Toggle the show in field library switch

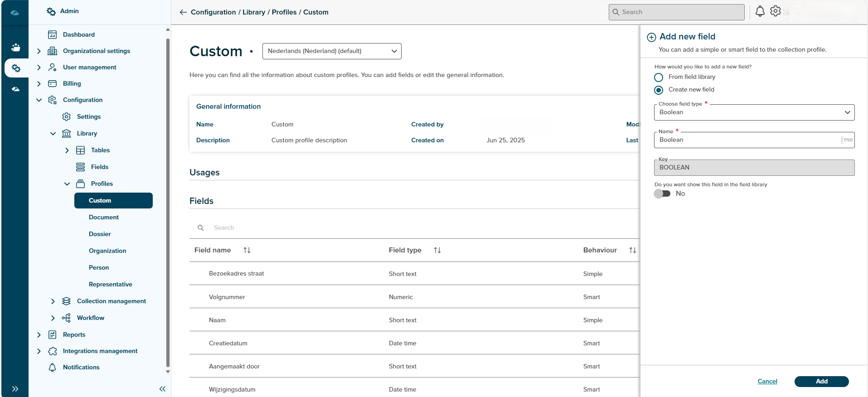[x=662, y=194]
